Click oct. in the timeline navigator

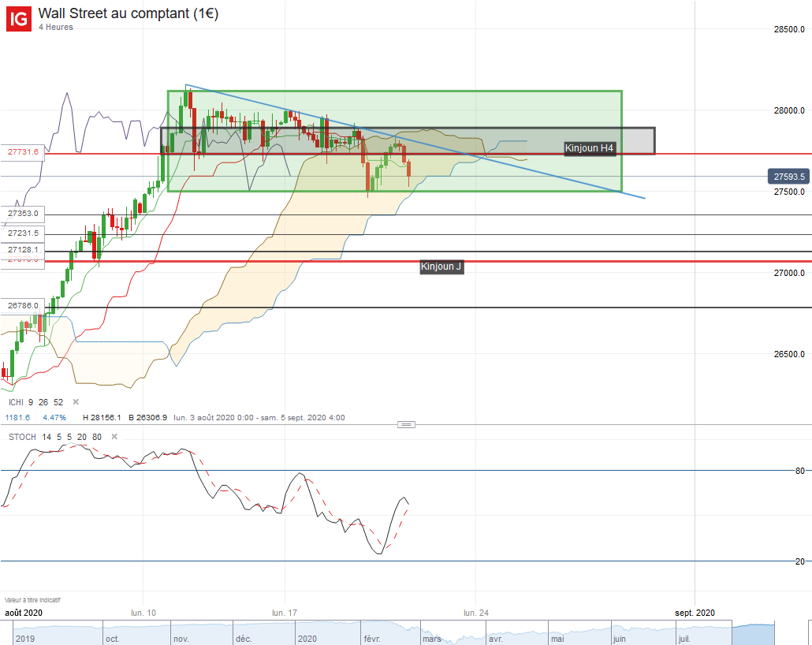coord(113,639)
